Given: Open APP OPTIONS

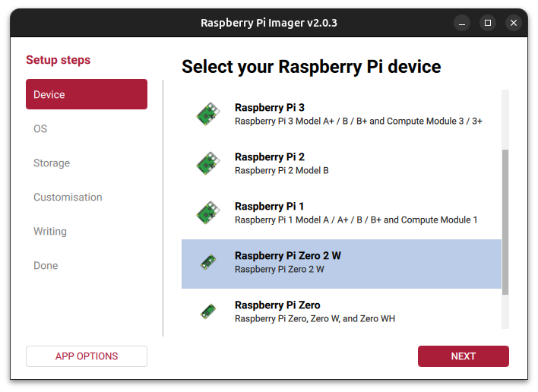Looking at the screenshot, I should point(87,356).
